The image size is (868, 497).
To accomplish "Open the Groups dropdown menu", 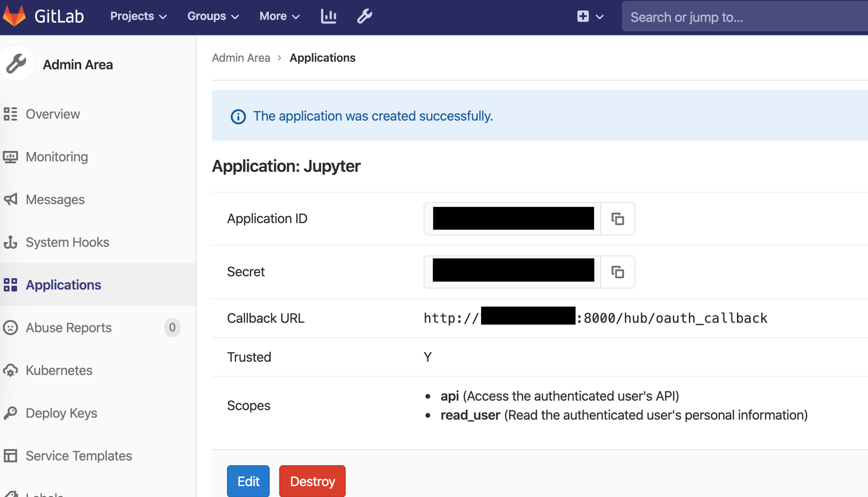I will pos(213,16).
